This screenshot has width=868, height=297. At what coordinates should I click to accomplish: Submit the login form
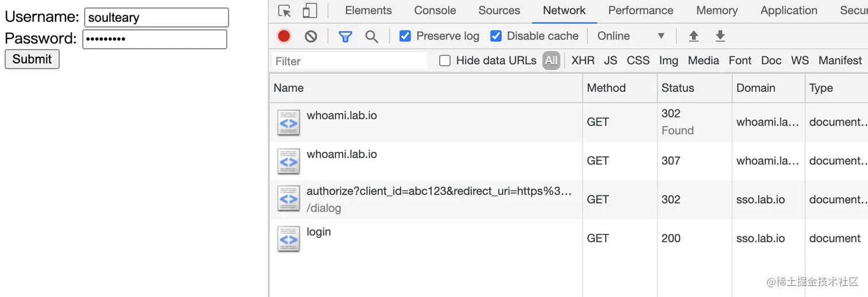32,59
